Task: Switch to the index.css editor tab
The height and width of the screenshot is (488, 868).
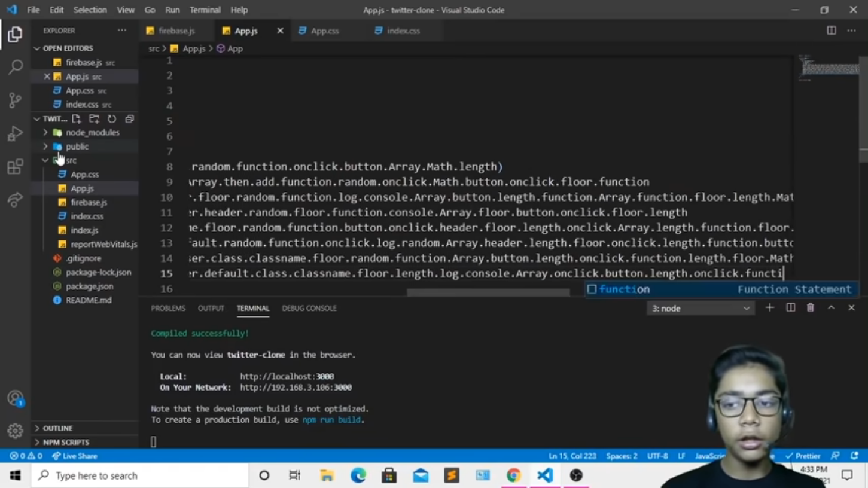Action: pyautogui.click(x=403, y=30)
